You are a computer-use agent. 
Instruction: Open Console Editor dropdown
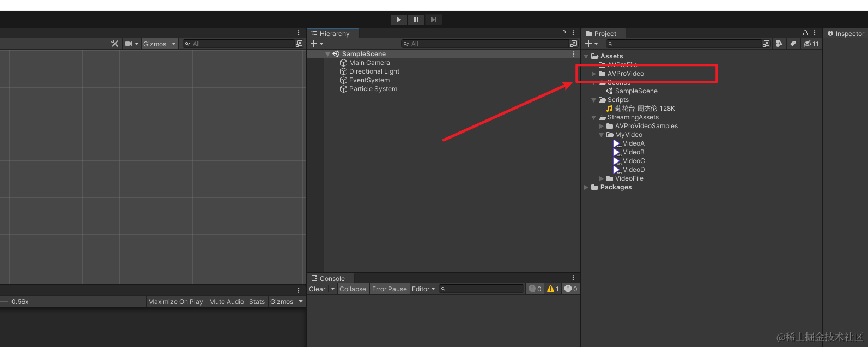pyautogui.click(x=423, y=289)
